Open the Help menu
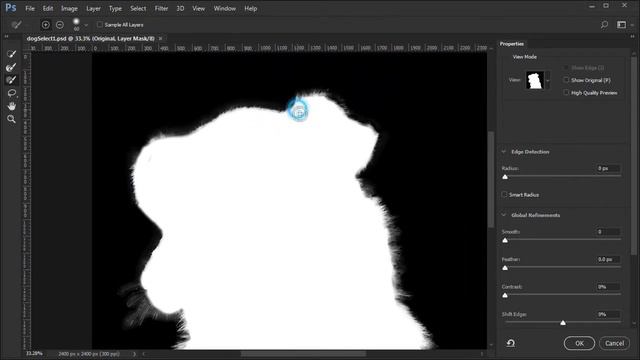Image resolution: width=640 pixels, height=360 pixels. pyautogui.click(x=250, y=8)
